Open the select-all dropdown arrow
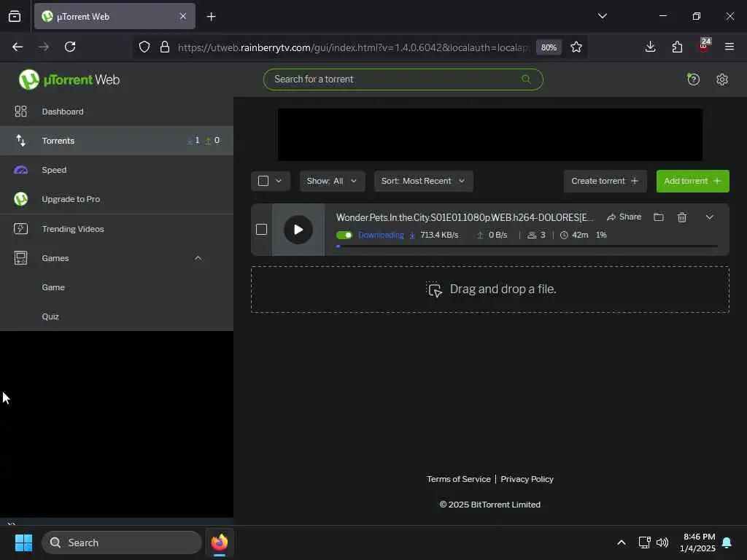The height and width of the screenshot is (560, 747). click(279, 181)
